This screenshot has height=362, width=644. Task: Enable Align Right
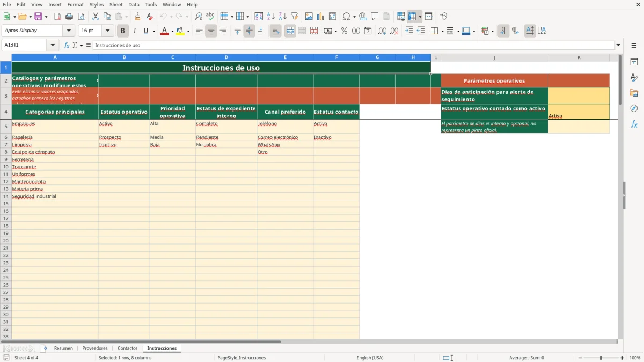[223, 31]
